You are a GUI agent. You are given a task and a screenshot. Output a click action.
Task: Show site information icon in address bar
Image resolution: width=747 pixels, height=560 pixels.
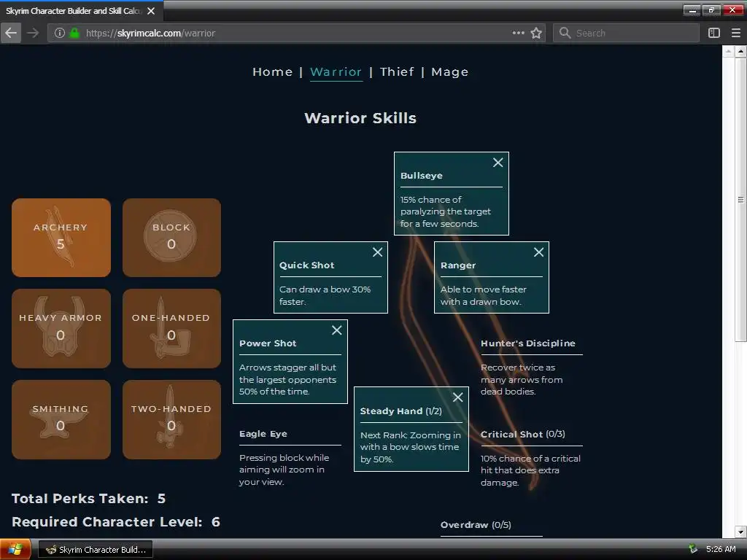coord(60,33)
